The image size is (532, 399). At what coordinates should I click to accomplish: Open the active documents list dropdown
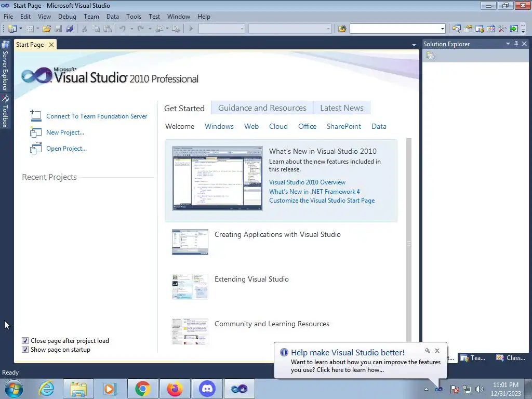pos(414,45)
